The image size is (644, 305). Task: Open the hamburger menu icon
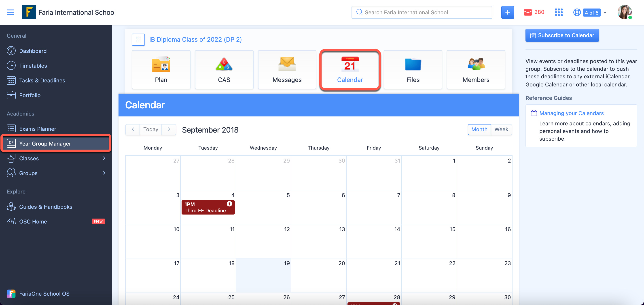click(x=11, y=12)
